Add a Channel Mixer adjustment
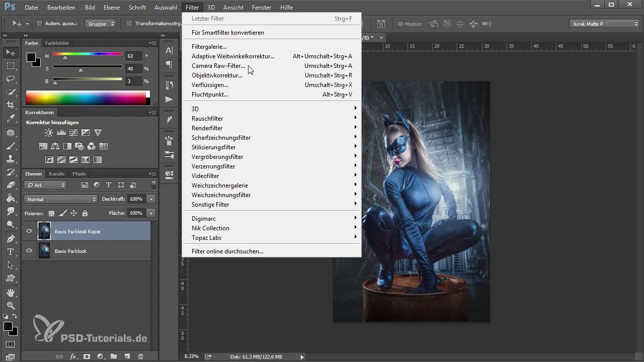 pyautogui.click(x=91, y=146)
